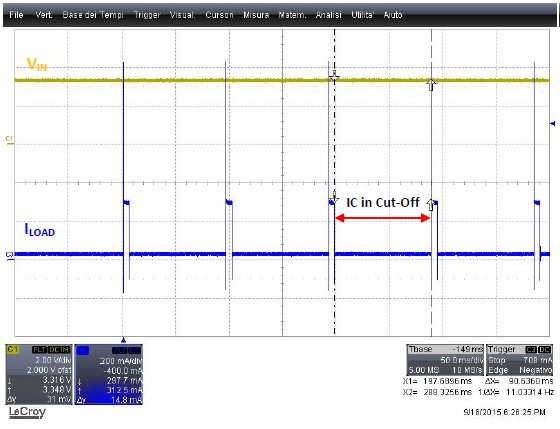Open the Vert. menu
560x429 pixels.
(44, 15)
